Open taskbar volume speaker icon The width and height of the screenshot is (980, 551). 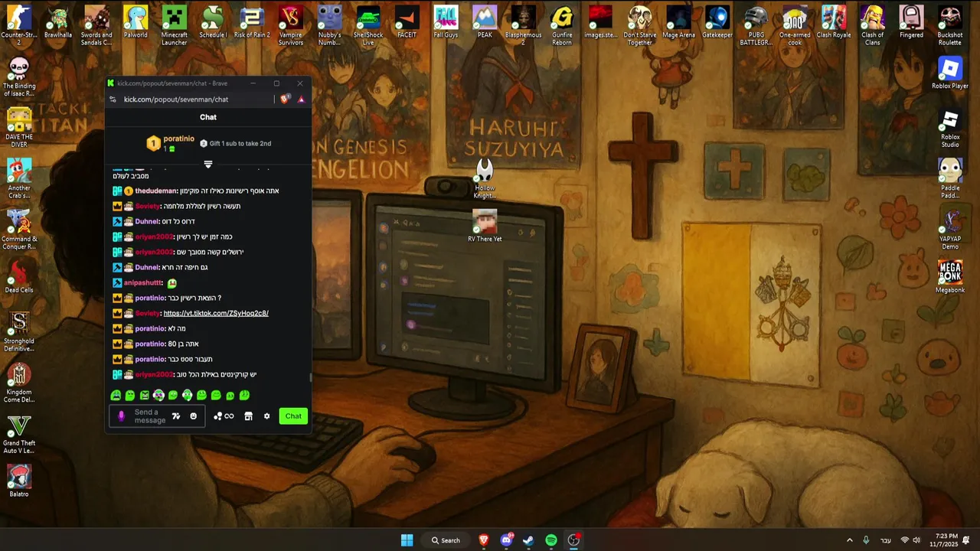[916, 540]
